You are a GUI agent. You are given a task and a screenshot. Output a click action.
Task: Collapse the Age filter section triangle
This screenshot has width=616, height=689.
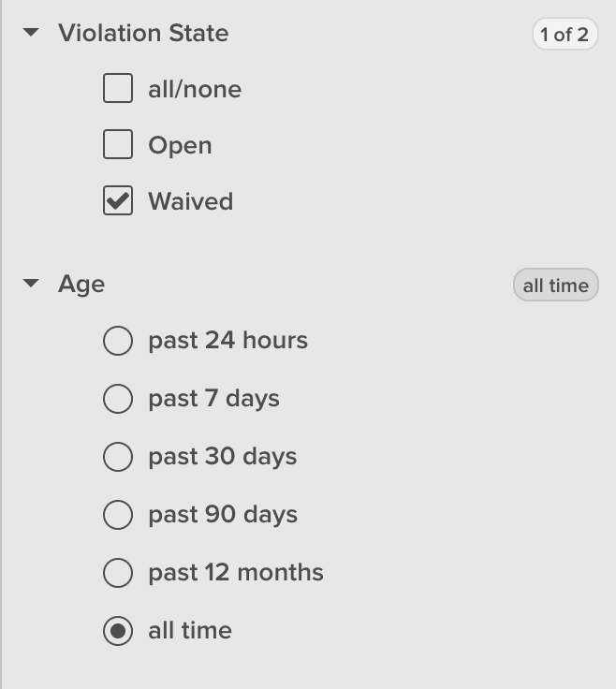point(31,284)
